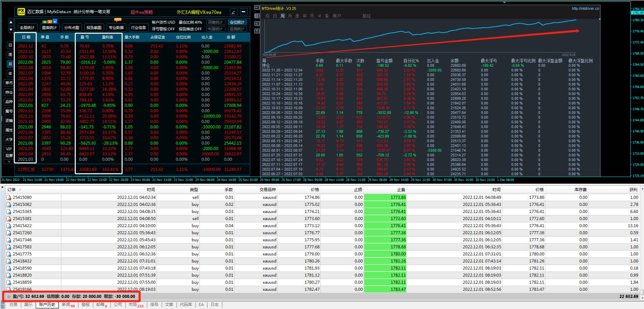Toggle the 回撤统计 statistics option
Screen dimensions: 644x309
(x=215, y=22)
